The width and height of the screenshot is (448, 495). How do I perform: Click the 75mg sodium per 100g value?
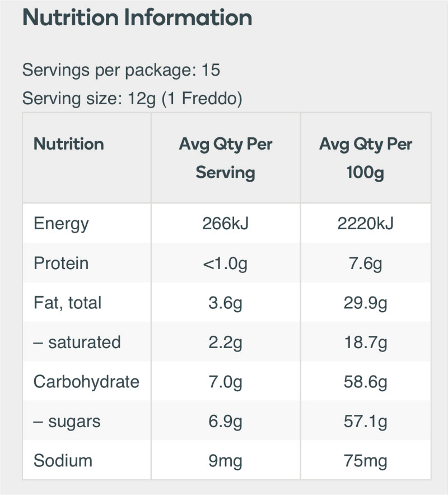coord(365,461)
